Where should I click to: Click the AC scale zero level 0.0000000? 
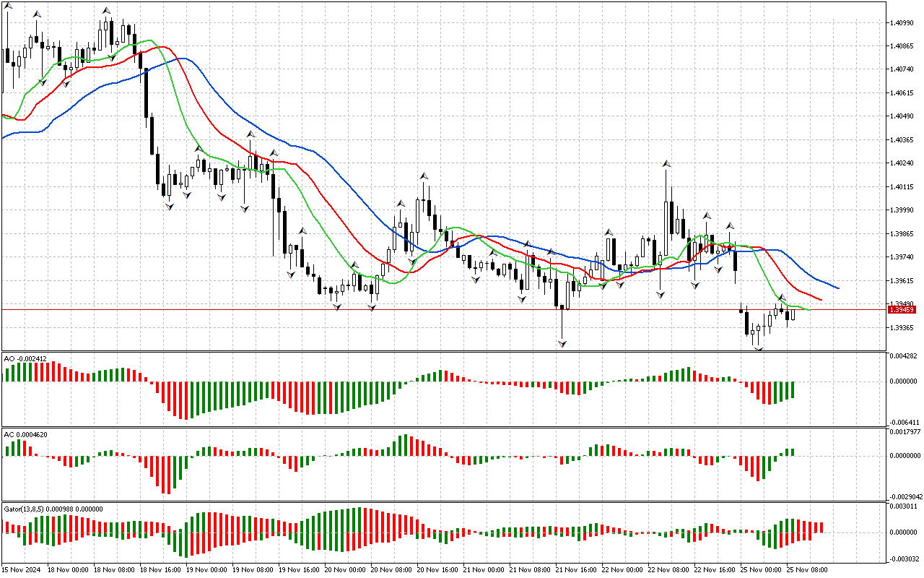point(906,456)
